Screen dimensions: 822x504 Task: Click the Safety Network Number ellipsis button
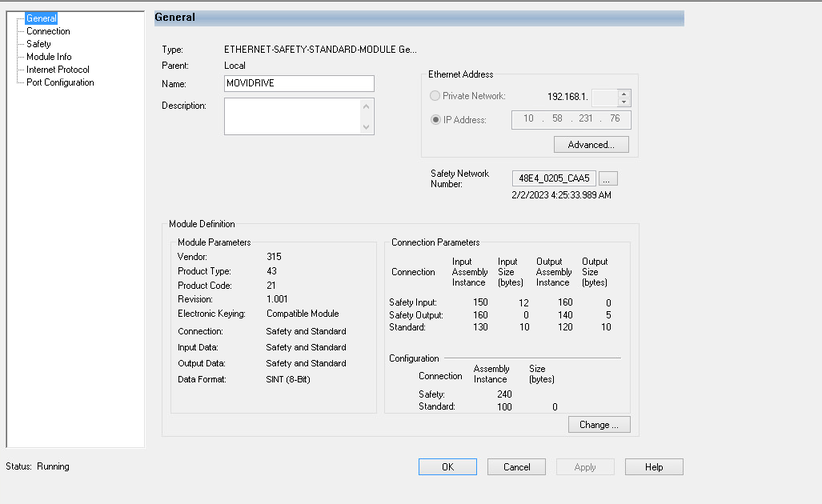pos(610,178)
